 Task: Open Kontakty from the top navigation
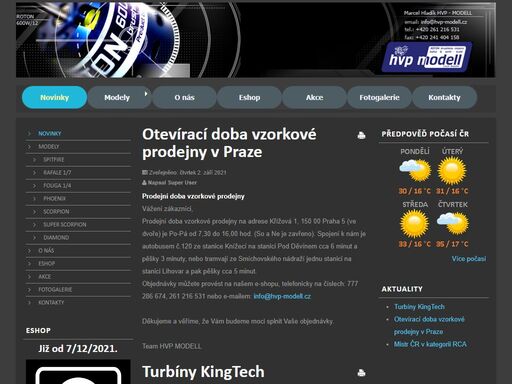pyautogui.click(x=444, y=97)
